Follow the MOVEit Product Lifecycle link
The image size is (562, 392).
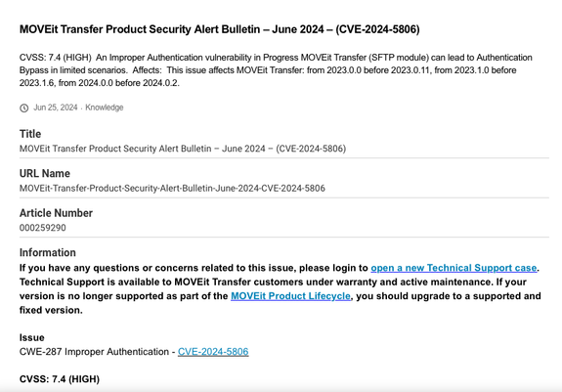(x=290, y=296)
